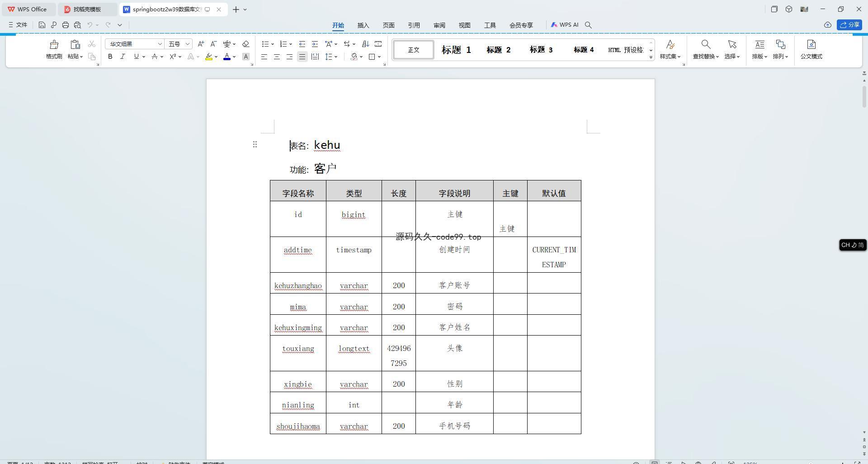
Task: Clear formatting with the eraser icon
Action: 245,44
